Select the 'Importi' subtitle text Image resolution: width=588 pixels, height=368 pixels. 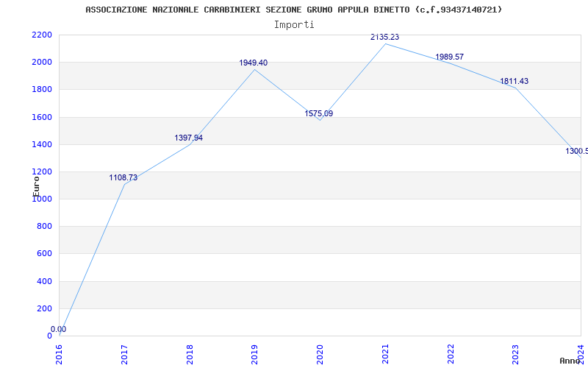click(x=294, y=25)
